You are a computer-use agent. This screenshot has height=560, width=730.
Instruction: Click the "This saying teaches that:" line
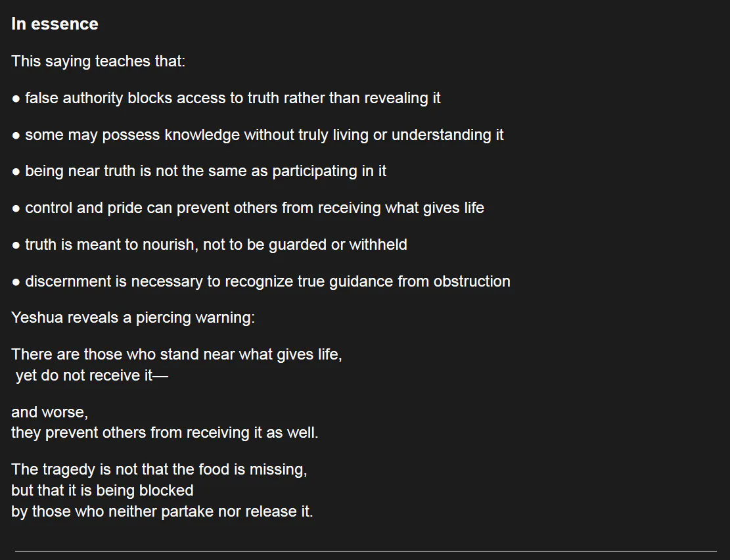pos(99,62)
